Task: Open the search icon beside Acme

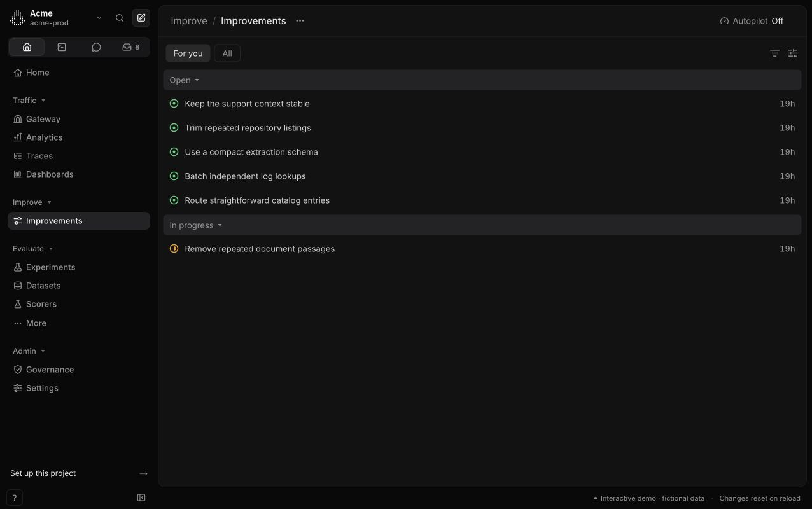Action: click(120, 18)
